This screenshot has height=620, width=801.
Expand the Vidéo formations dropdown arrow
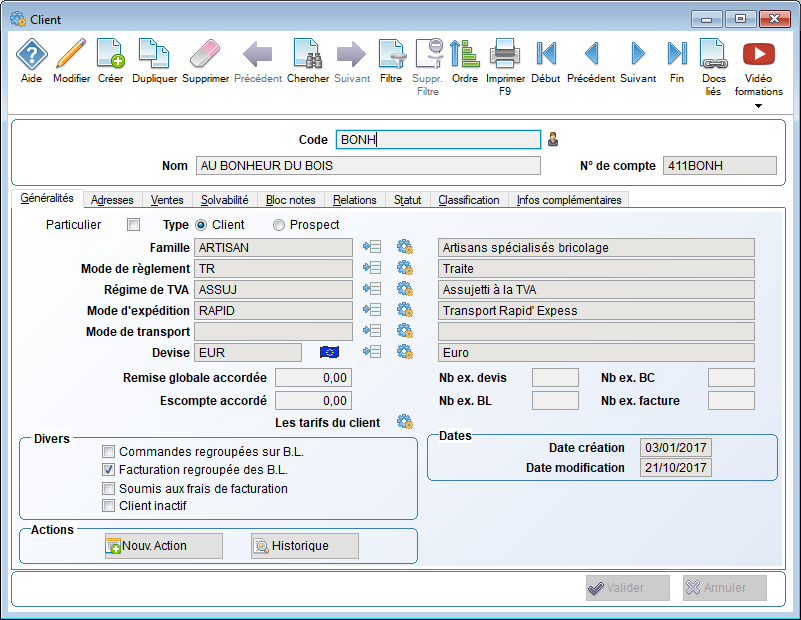[759, 106]
